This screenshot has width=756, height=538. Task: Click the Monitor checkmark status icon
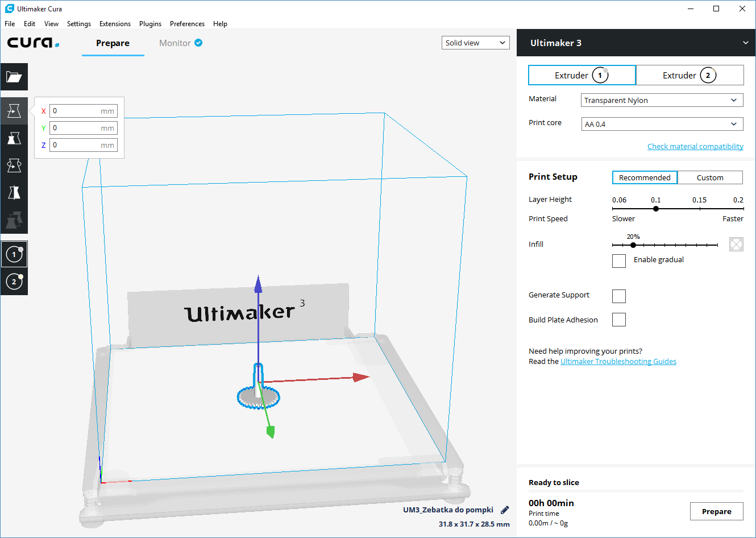click(x=198, y=43)
